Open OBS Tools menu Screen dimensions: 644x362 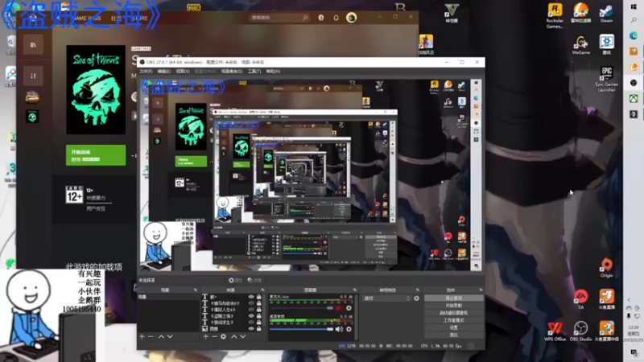click(254, 72)
